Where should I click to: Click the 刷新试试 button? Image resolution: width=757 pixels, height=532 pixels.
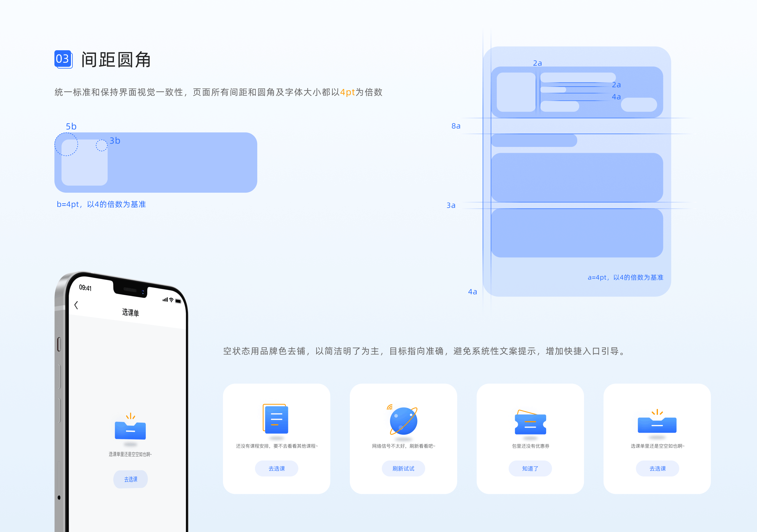coord(403,468)
